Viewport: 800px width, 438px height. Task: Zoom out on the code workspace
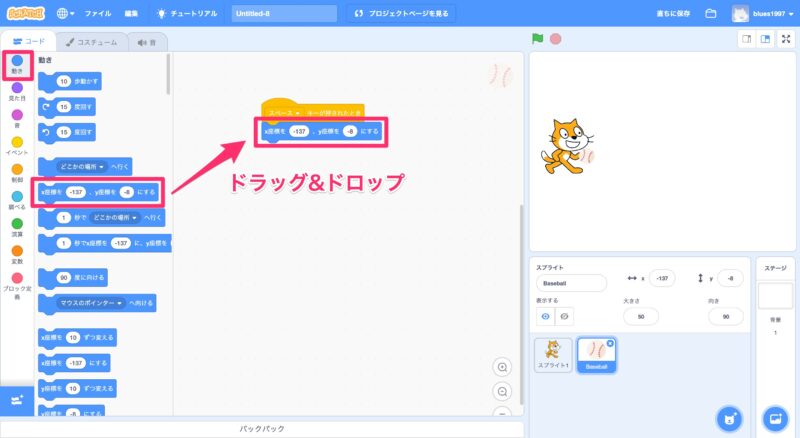[x=503, y=392]
